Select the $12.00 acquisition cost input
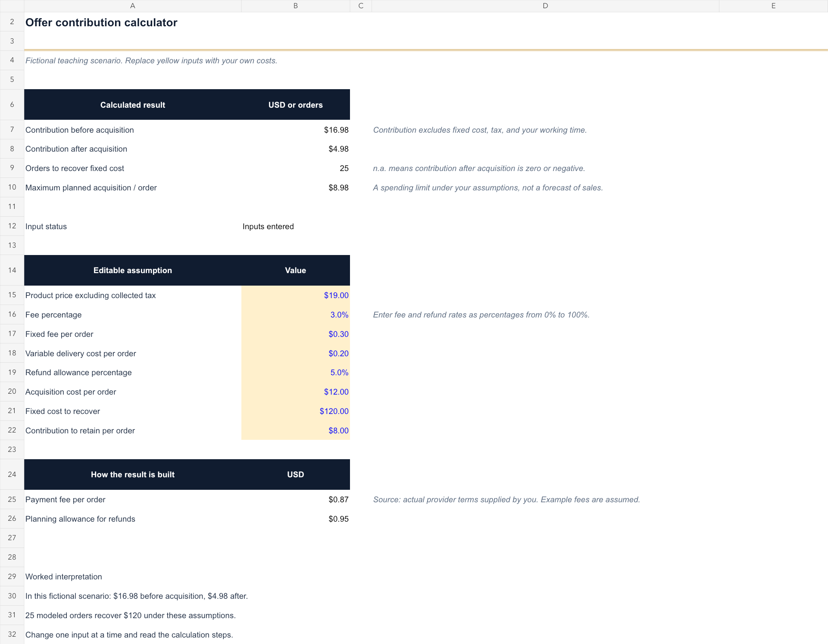The image size is (828, 644). (296, 392)
